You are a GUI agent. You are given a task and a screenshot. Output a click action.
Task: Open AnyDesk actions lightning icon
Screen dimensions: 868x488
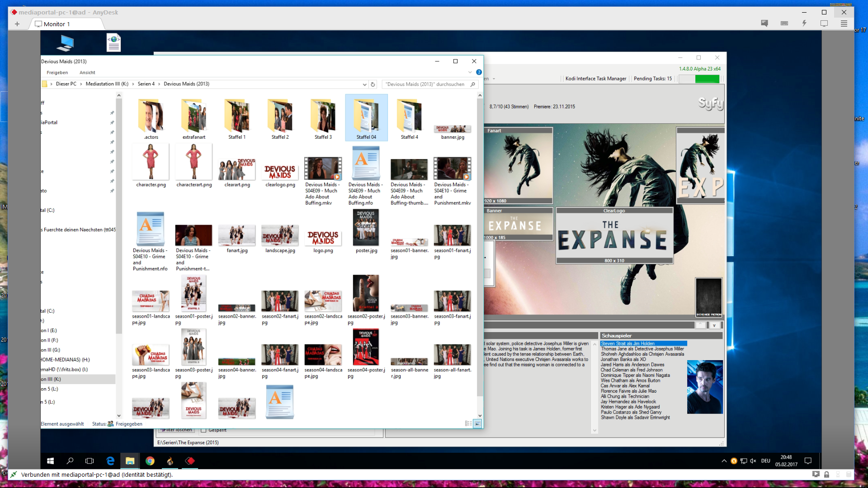click(x=804, y=23)
